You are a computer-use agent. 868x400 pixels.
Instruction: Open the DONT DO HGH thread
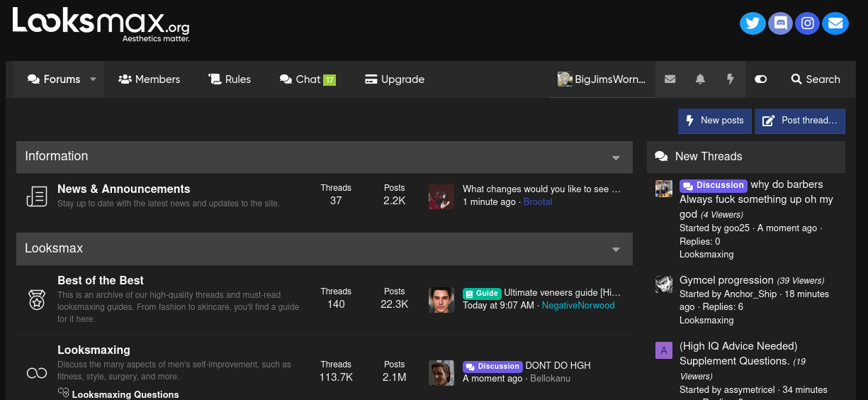[x=558, y=366]
